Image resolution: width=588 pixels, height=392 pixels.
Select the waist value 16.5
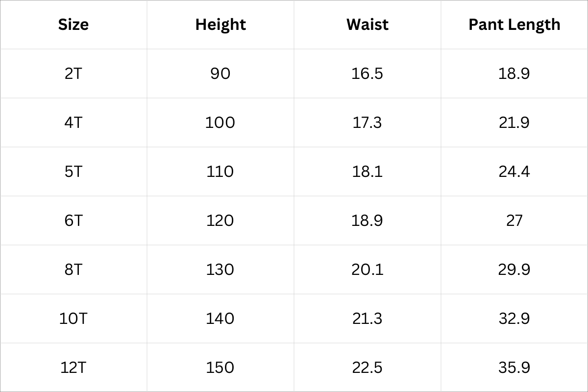coord(367,73)
